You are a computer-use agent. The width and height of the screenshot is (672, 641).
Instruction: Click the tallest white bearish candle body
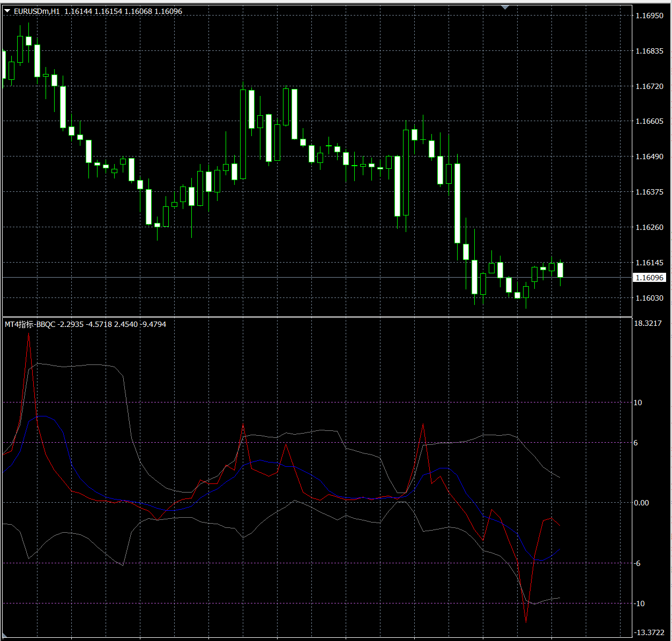click(457, 203)
